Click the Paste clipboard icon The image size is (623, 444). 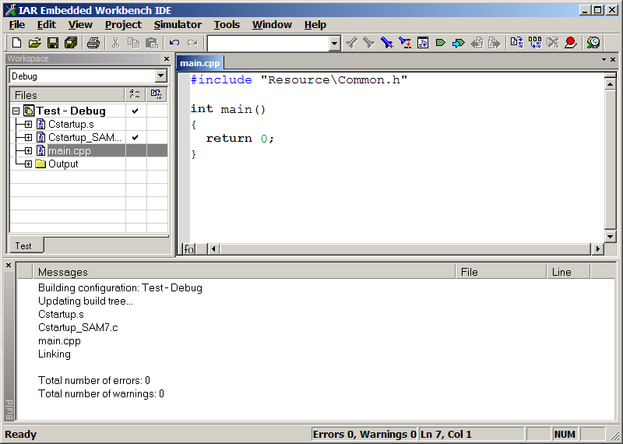pos(151,42)
